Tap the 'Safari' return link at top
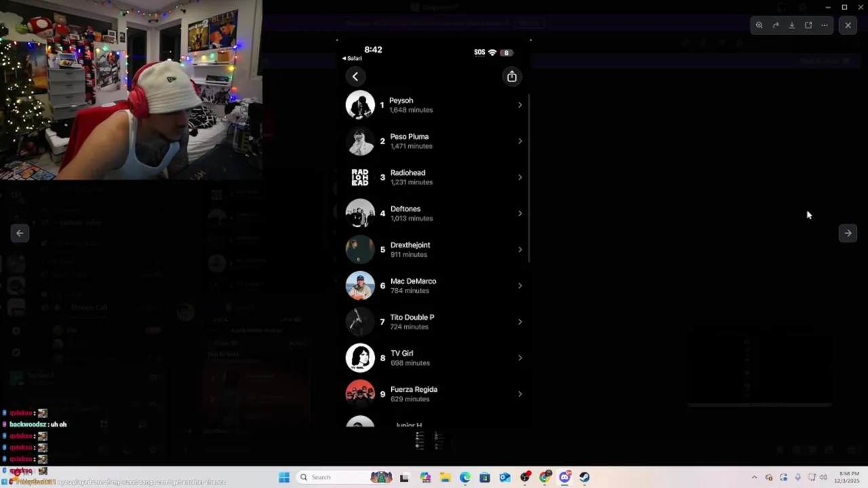Viewport: 868px width, 488px height. [352, 58]
